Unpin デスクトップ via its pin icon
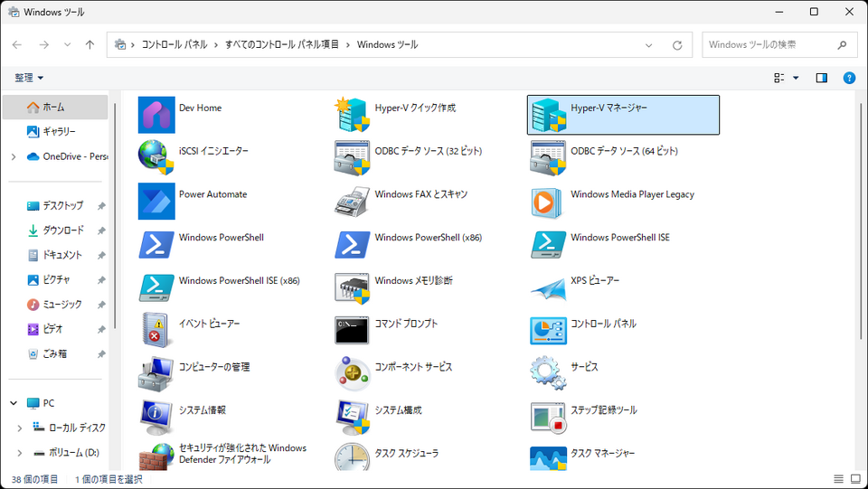Viewport: 868px width, 489px height. click(101, 206)
